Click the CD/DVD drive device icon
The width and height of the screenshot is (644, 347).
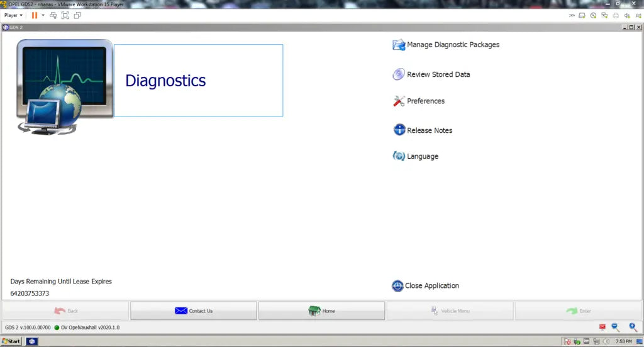tap(593, 15)
